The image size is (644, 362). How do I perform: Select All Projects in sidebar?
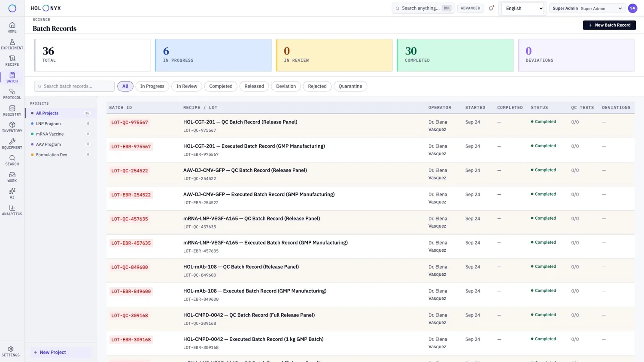coord(61,113)
